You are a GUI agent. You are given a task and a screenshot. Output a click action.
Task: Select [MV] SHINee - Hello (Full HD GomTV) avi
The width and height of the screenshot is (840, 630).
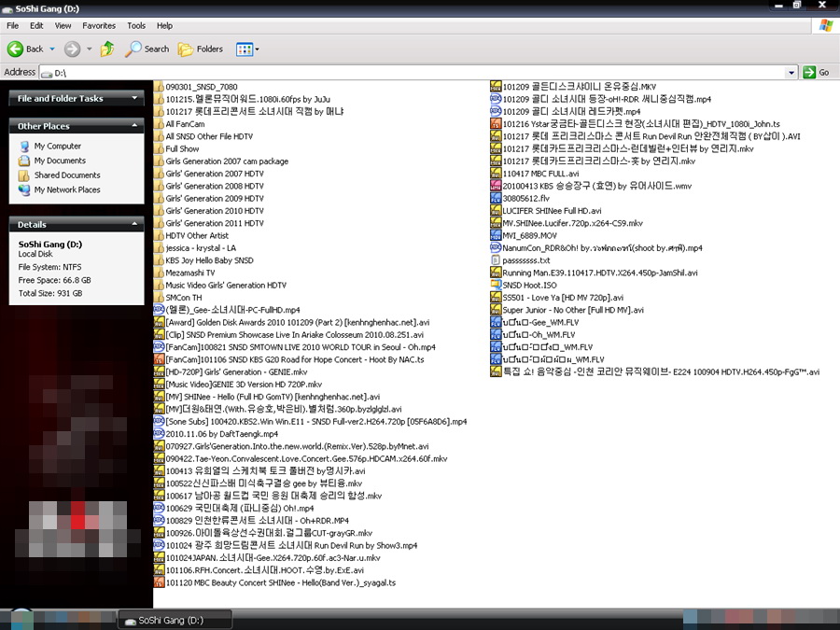273,397
